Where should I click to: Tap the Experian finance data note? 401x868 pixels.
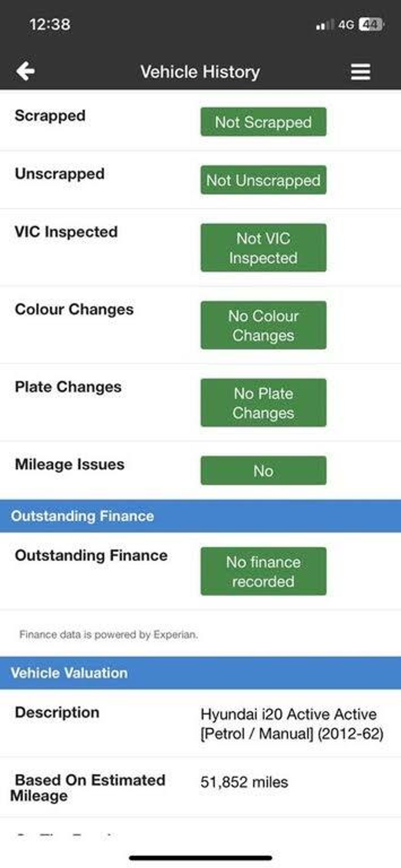(x=108, y=634)
